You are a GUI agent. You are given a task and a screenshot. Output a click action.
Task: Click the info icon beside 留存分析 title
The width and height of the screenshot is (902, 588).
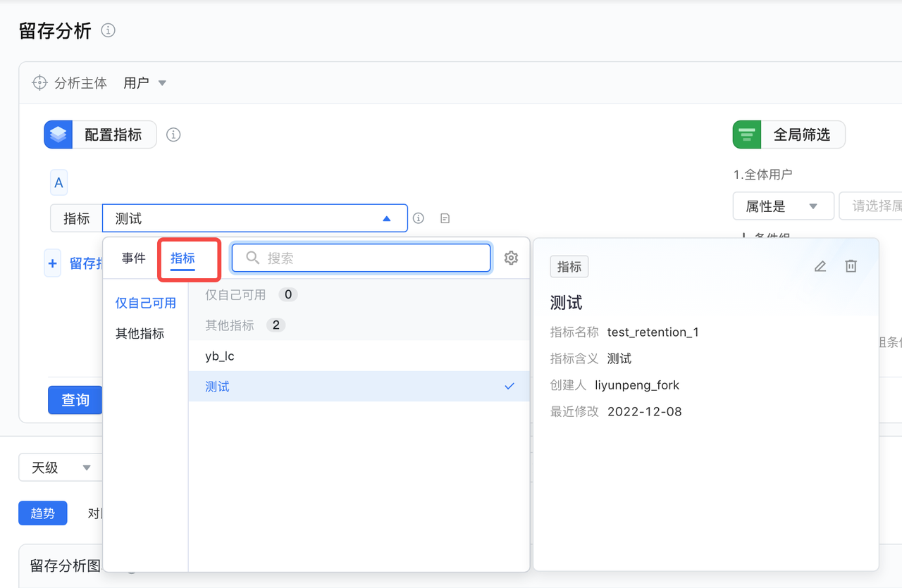click(108, 30)
